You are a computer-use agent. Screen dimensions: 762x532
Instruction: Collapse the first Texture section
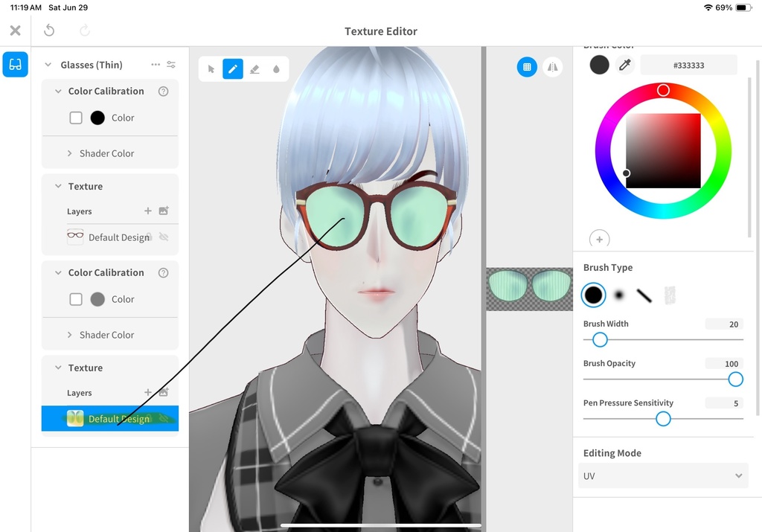click(x=58, y=186)
